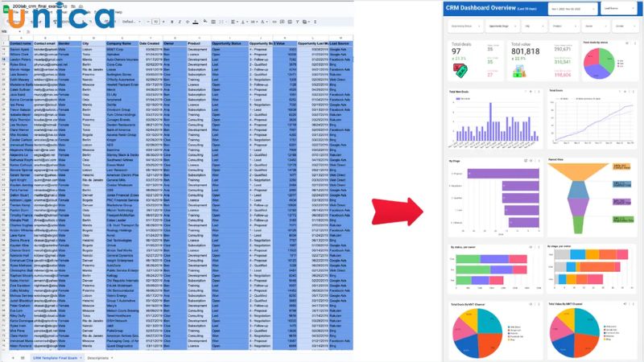Click the orange top funnel segment
Image resolution: width=644 pixels, height=362 pixels.
[578, 172]
